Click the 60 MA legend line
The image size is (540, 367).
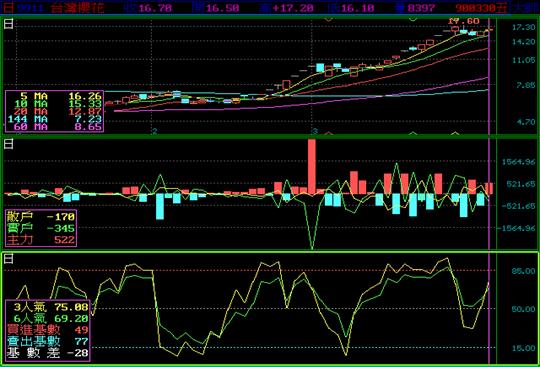(x=54, y=127)
